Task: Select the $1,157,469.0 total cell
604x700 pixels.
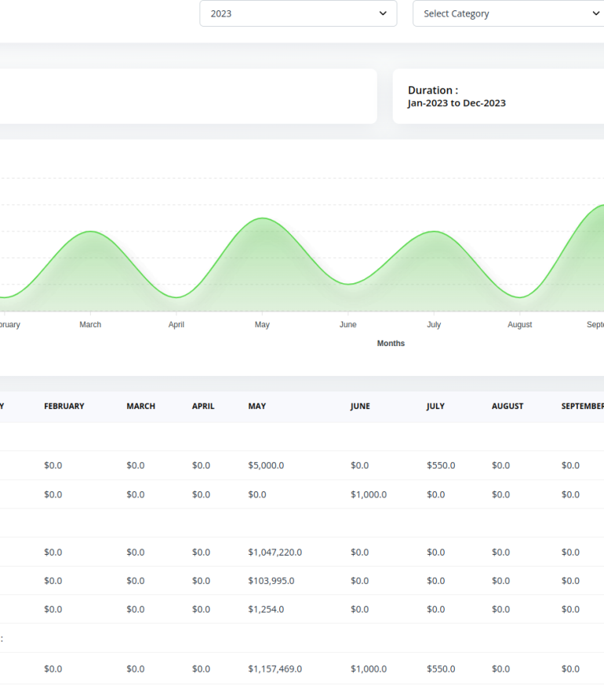Action: [275, 669]
